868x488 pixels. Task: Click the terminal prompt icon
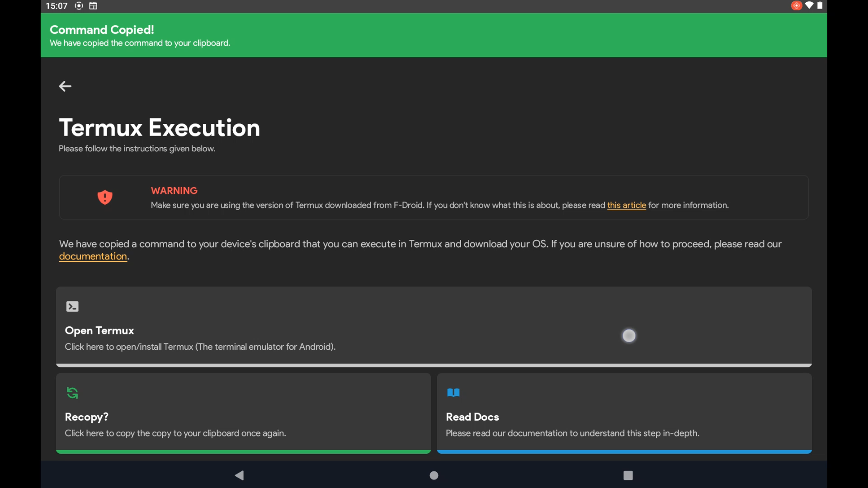click(72, 307)
